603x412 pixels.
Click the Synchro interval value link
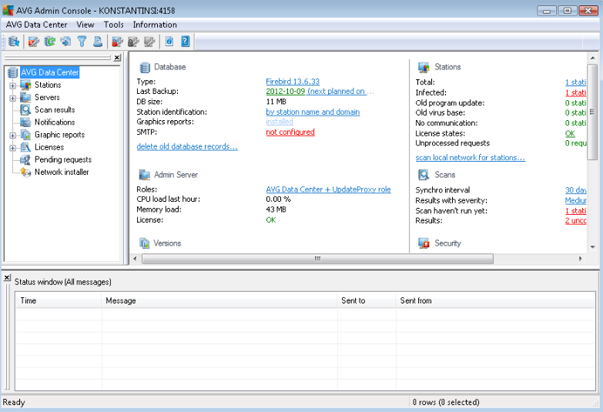tap(576, 190)
